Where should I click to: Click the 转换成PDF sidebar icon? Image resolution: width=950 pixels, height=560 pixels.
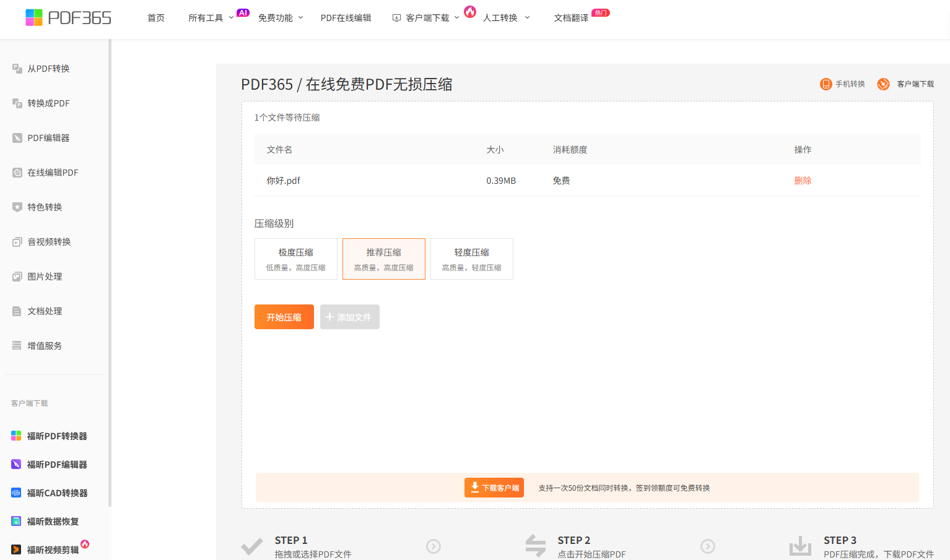(x=17, y=103)
